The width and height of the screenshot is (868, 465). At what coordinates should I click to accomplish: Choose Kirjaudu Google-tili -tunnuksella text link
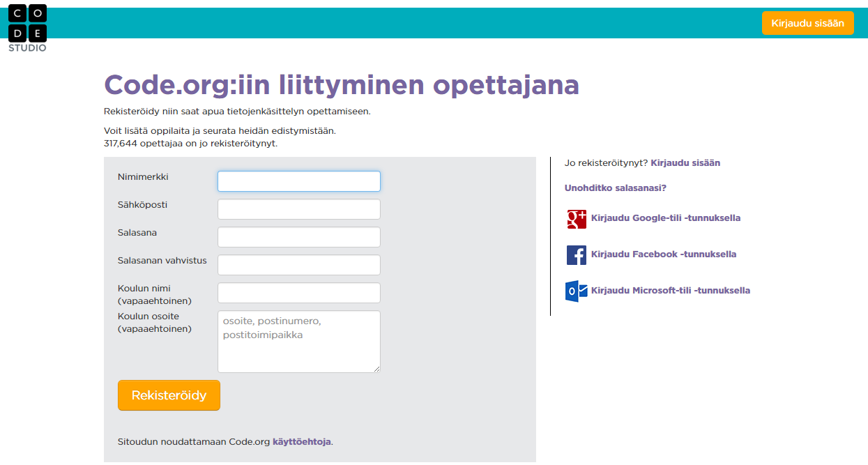pyautogui.click(x=665, y=218)
